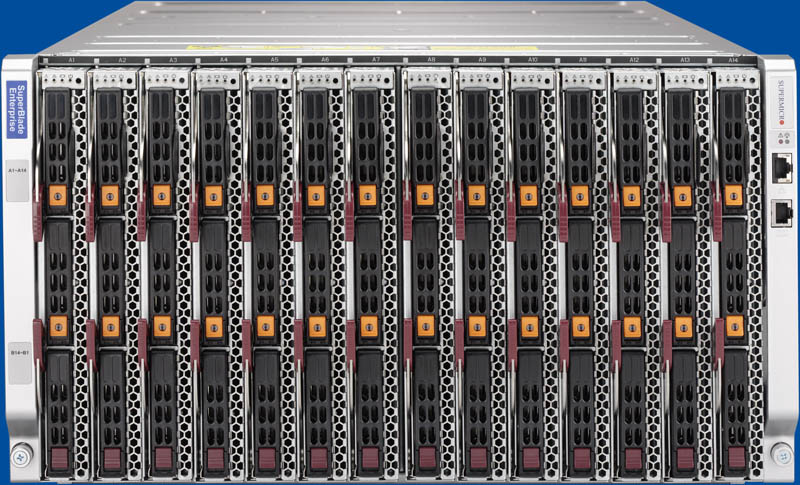Click blade A3 upper orange drive latch
Image resolution: width=800 pixels, height=485 pixels.
[162, 195]
